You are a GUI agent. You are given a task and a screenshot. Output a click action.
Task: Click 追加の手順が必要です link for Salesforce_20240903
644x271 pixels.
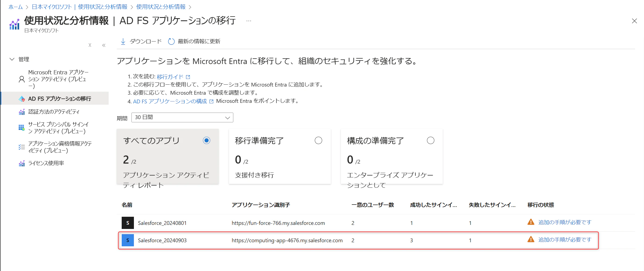(565, 240)
